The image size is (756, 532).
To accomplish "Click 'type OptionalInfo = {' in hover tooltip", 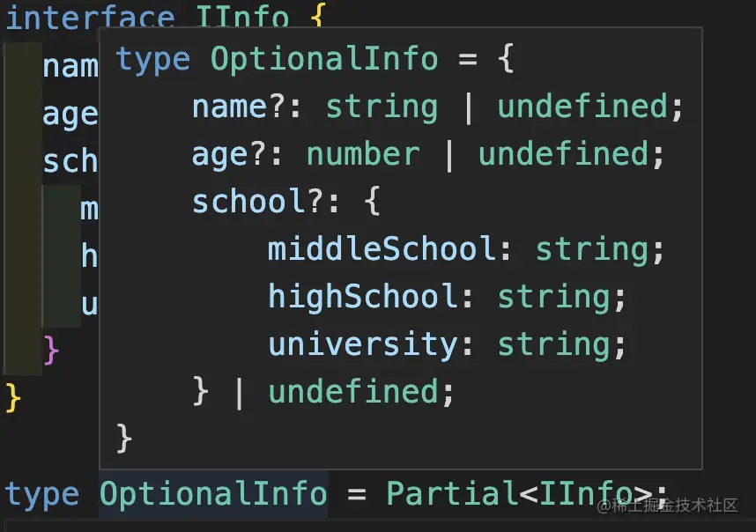I will click(x=315, y=59).
